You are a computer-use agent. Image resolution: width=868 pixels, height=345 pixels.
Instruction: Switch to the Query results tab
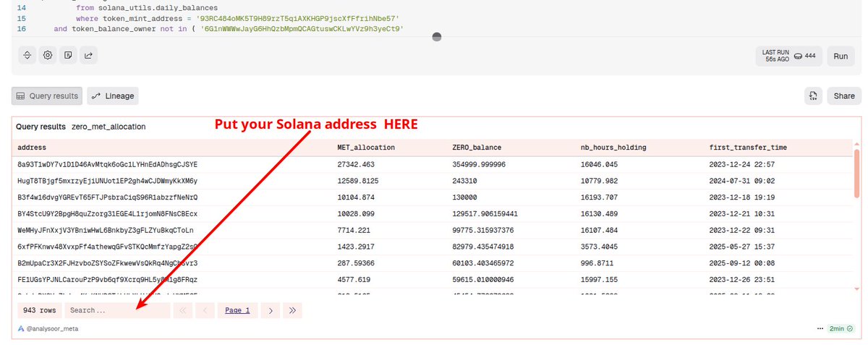(x=47, y=95)
